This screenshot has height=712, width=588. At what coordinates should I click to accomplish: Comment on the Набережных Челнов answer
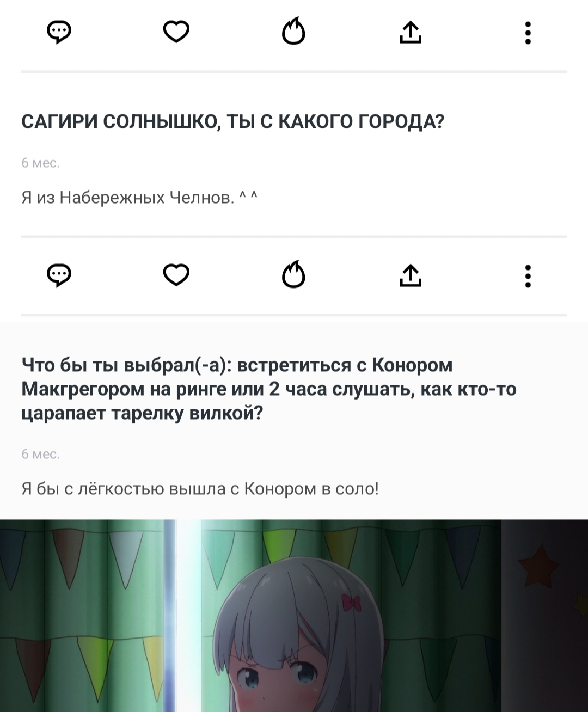tap(59, 276)
